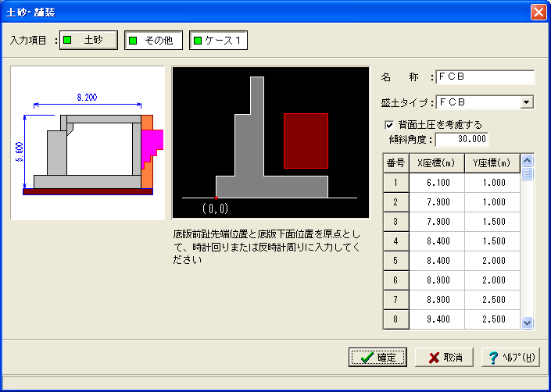Select row number 7 header
Viewport: 551px width, 392px height.
point(396,300)
